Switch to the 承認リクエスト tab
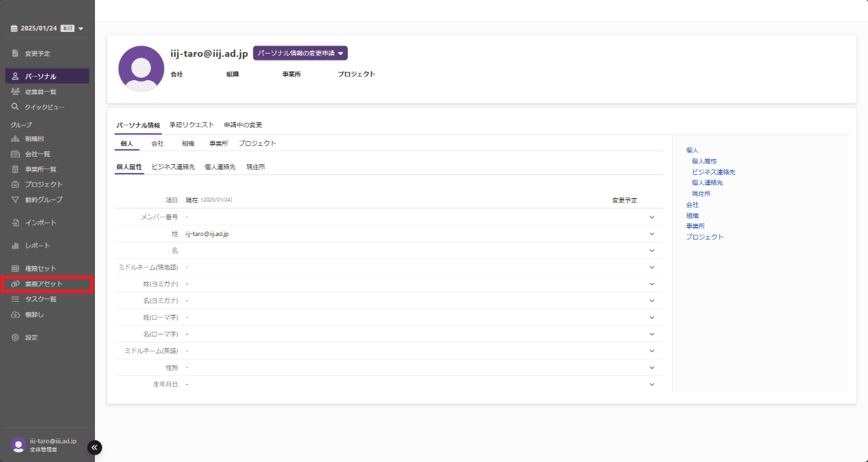This screenshot has height=462, width=868. coord(192,125)
